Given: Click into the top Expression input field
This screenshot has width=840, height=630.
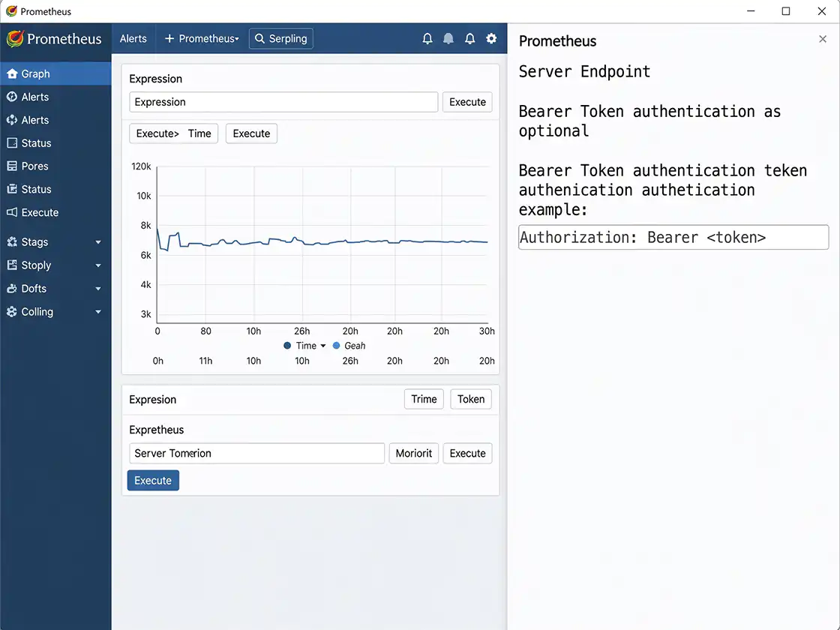Looking at the screenshot, I should pos(284,102).
